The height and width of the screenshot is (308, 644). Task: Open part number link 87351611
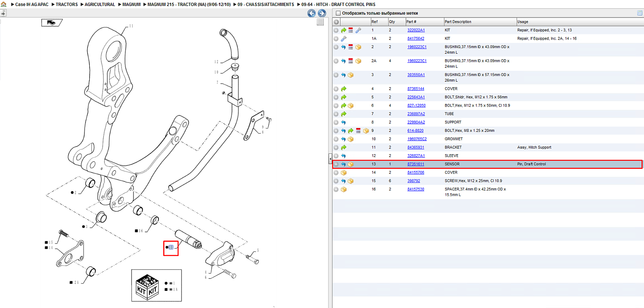pos(416,164)
